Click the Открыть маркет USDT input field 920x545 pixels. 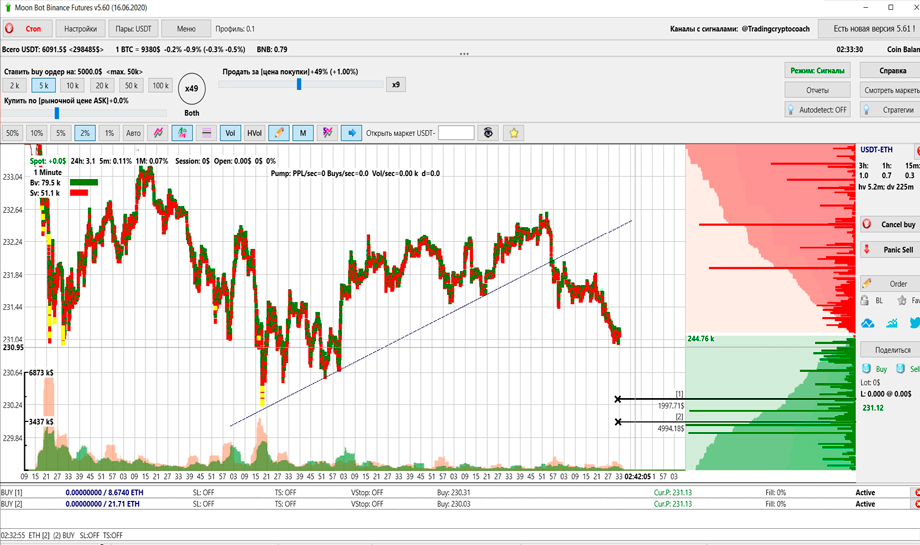456,132
